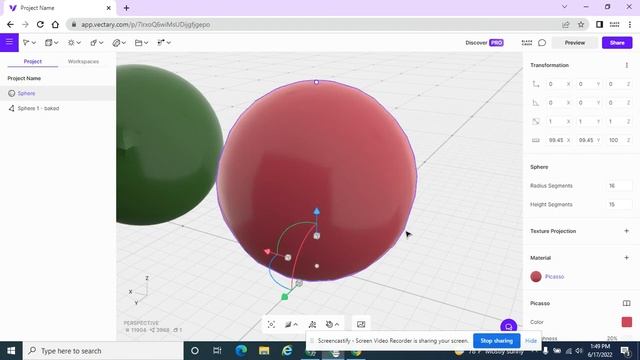640x360 pixels.
Task: Click the snapping tool icon in bottom bar
Action: pyautogui.click(x=312, y=324)
